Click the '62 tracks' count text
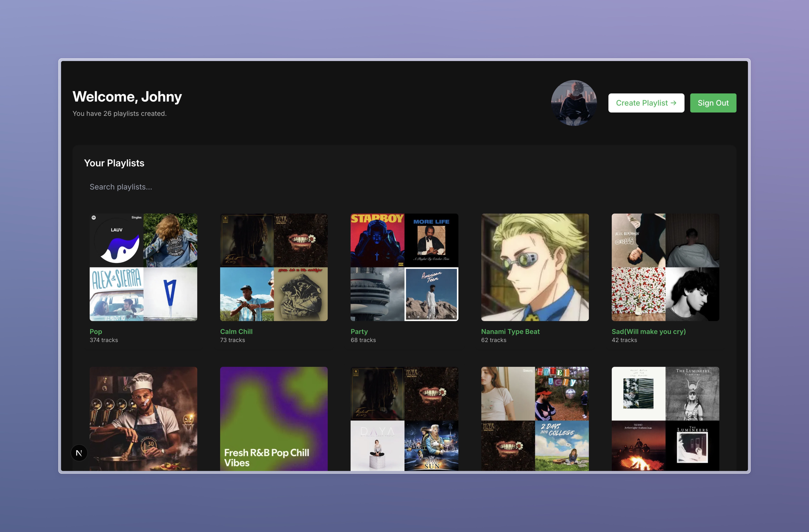Viewport: 809px width, 532px height. coord(494,340)
